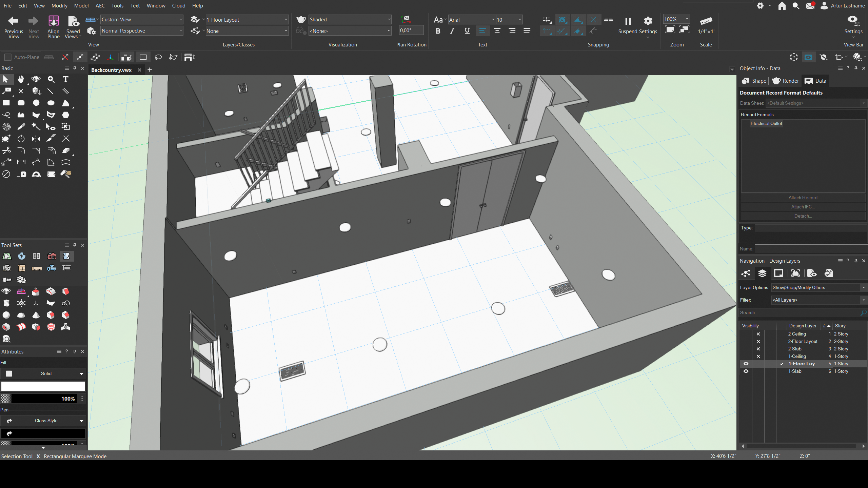The image size is (868, 488).
Task: Click the Detach button
Action: pos(803,216)
